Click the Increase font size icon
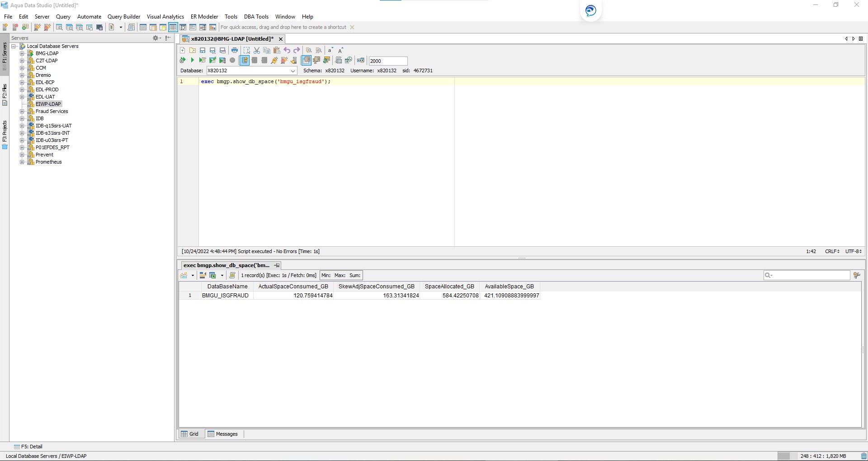This screenshot has height=461, width=868. 341,50
